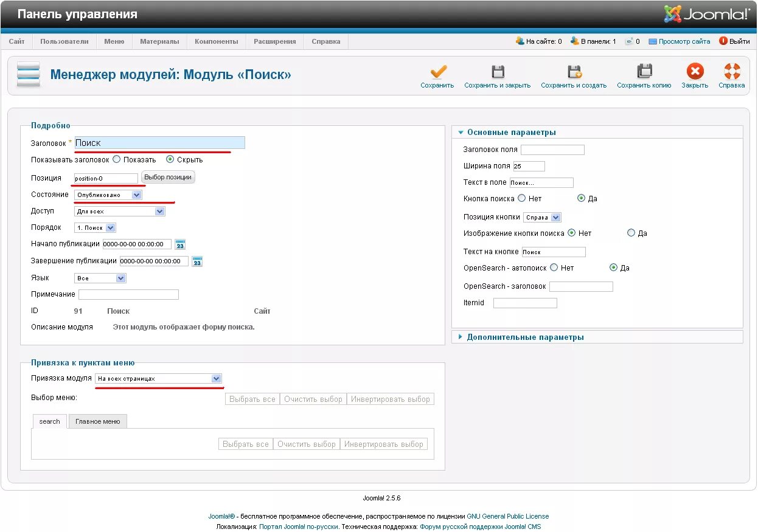This screenshot has height=532, width=758.
Task: Click the module manager icon beside the title
Action: [29, 74]
